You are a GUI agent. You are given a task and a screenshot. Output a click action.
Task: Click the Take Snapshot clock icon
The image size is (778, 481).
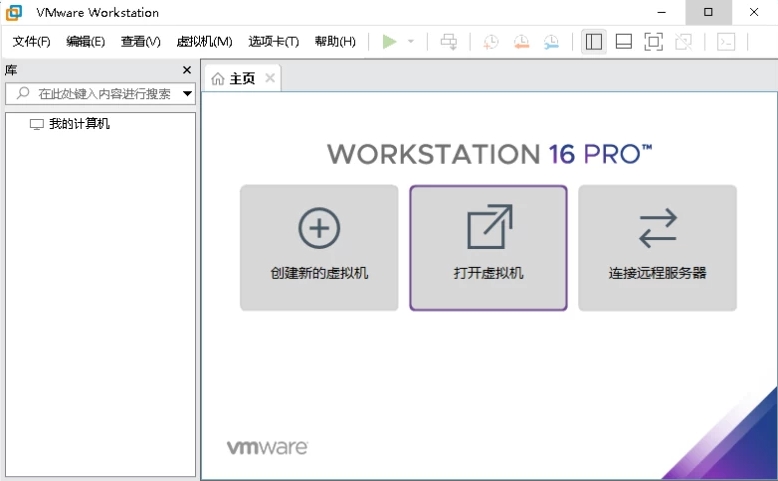pos(491,42)
